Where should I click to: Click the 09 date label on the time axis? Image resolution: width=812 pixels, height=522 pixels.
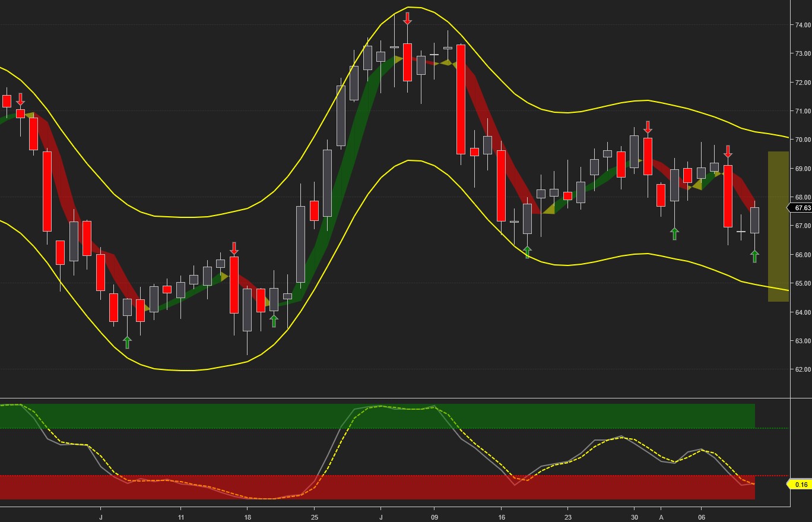click(434, 517)
